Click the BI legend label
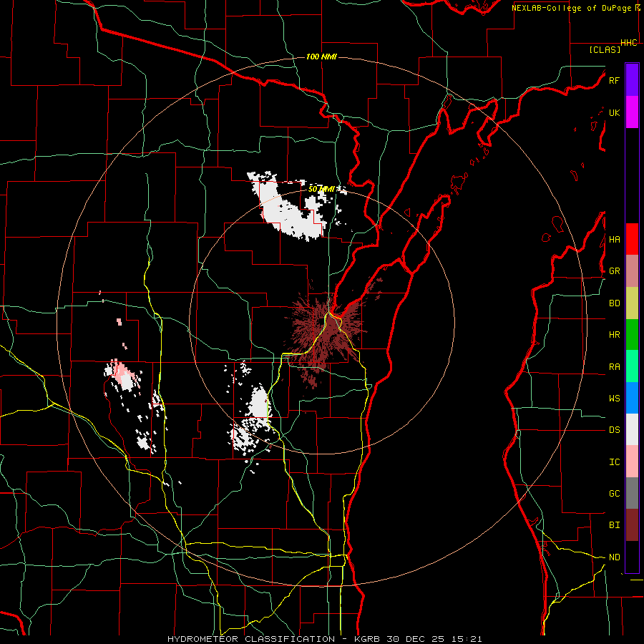The image size is (644, 644). point(614,525)
